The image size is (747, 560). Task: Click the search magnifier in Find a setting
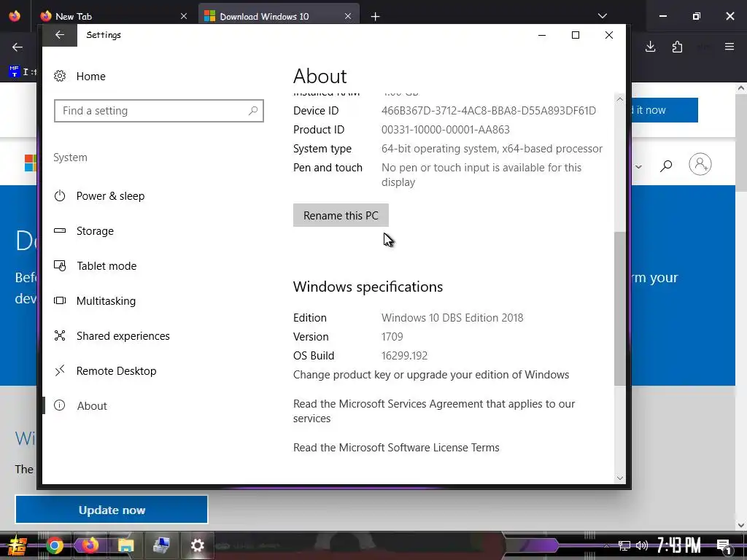(253, 111)
